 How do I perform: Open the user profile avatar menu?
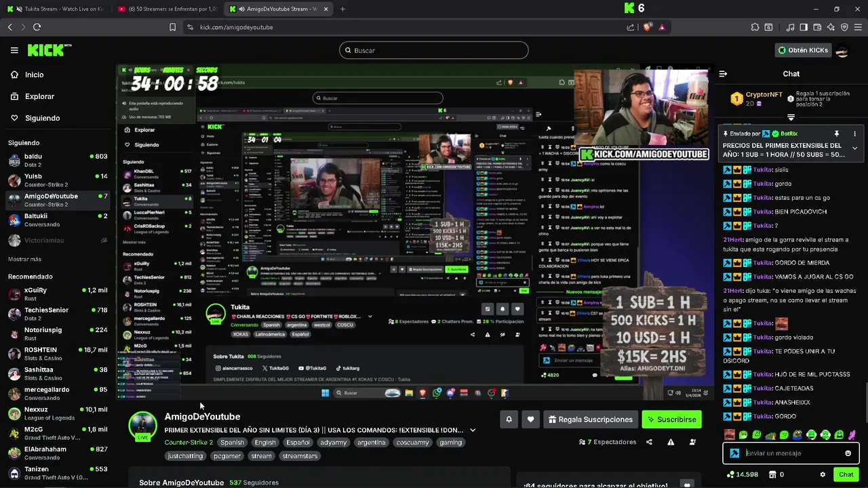point(842,50)
